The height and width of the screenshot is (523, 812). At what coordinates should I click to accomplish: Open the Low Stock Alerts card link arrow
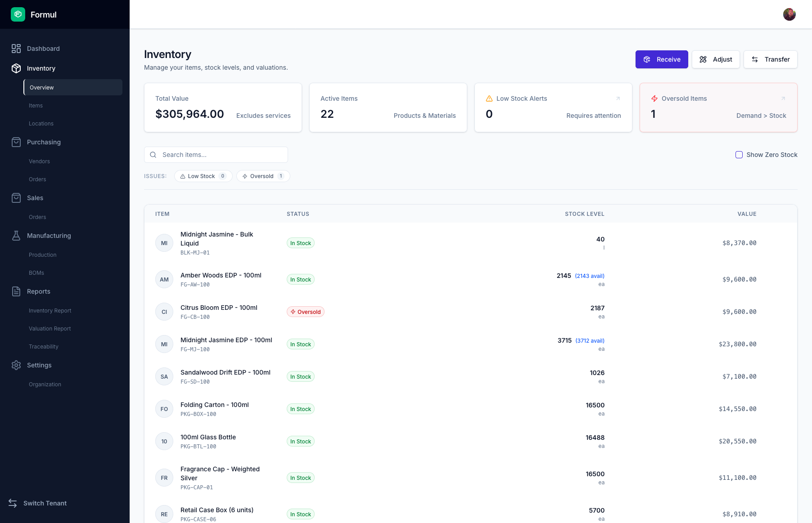click(618, 98)
